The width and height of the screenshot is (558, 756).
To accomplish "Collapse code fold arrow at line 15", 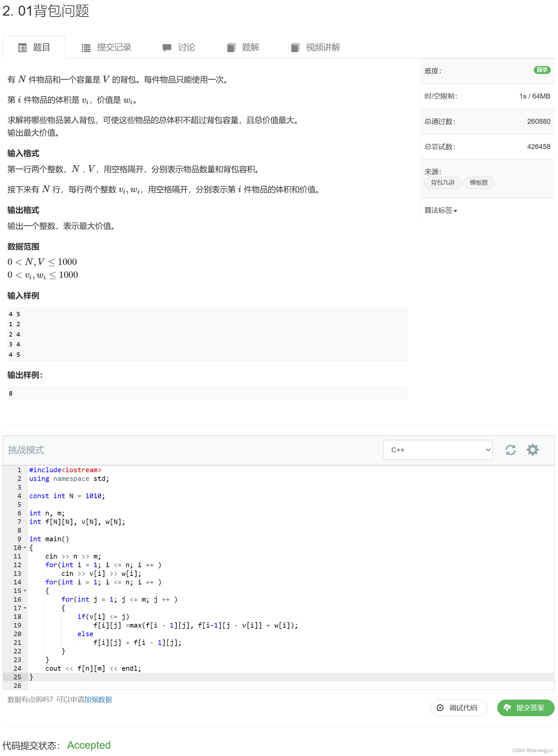I will [x=25, y=591].
